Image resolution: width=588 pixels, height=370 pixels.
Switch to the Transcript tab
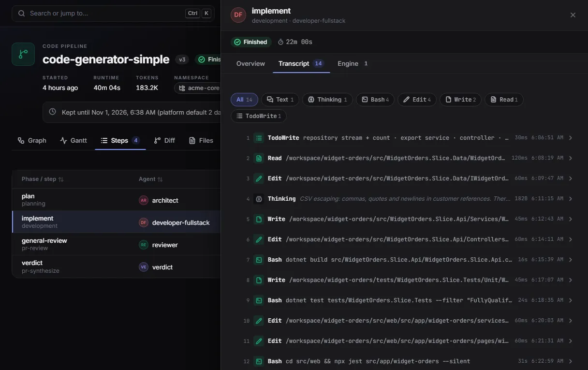[x=301, y=64]
